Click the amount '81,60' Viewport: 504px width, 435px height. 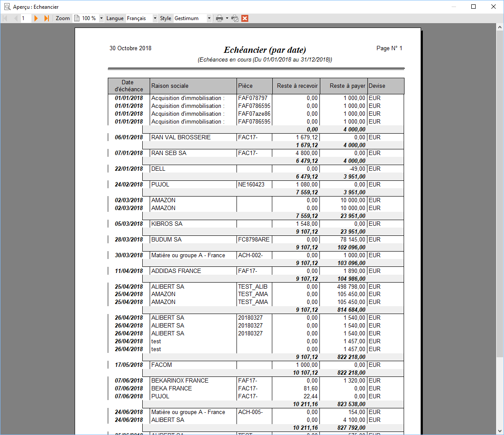(311, 389)
